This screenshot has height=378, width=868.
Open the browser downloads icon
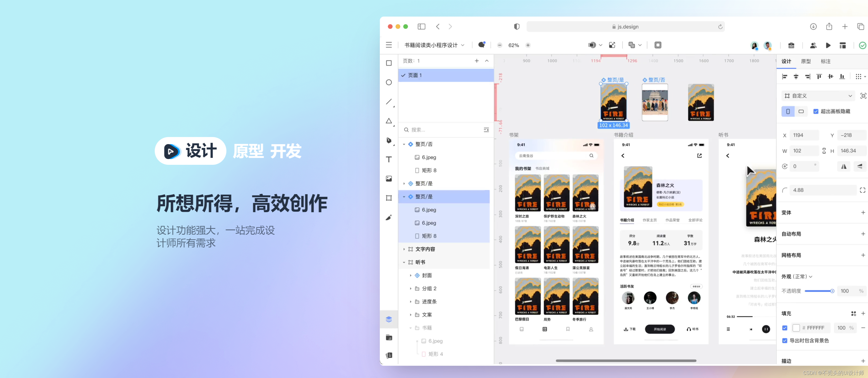[x=813, y=27]
